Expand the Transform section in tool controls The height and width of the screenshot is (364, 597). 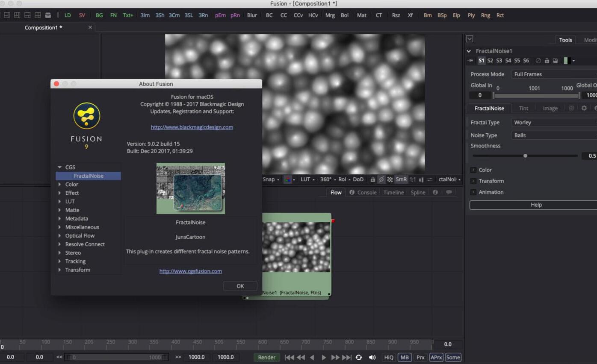[473, 181]
